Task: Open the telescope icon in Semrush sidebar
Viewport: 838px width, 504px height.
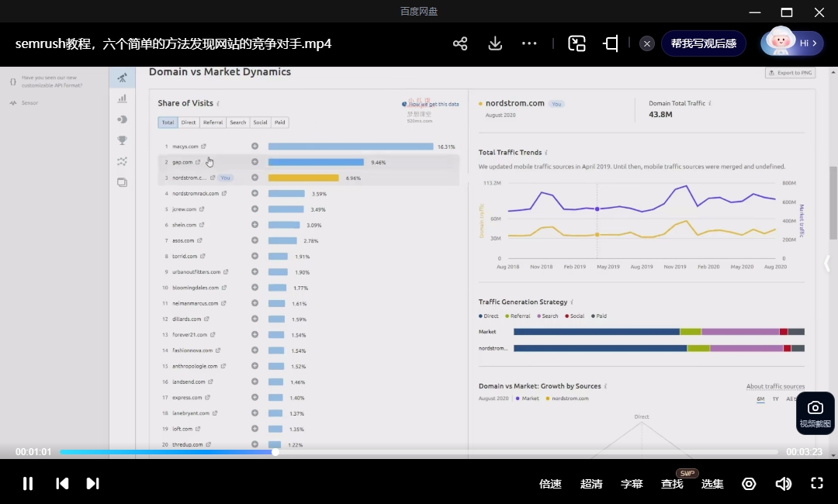Action: (123, 78)
